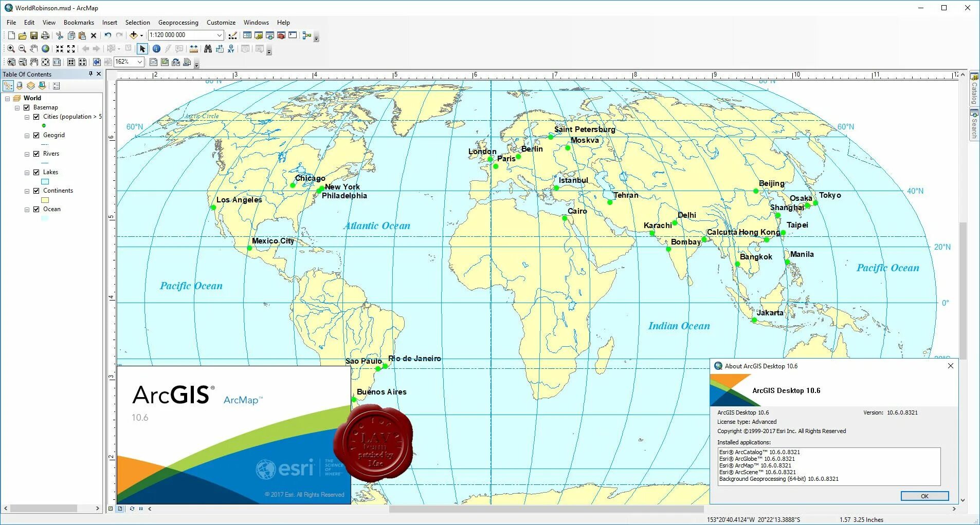The width and height of the screenshot is (980, 525).
Task: Open the Editor toolbar icon
Action: 233,35
